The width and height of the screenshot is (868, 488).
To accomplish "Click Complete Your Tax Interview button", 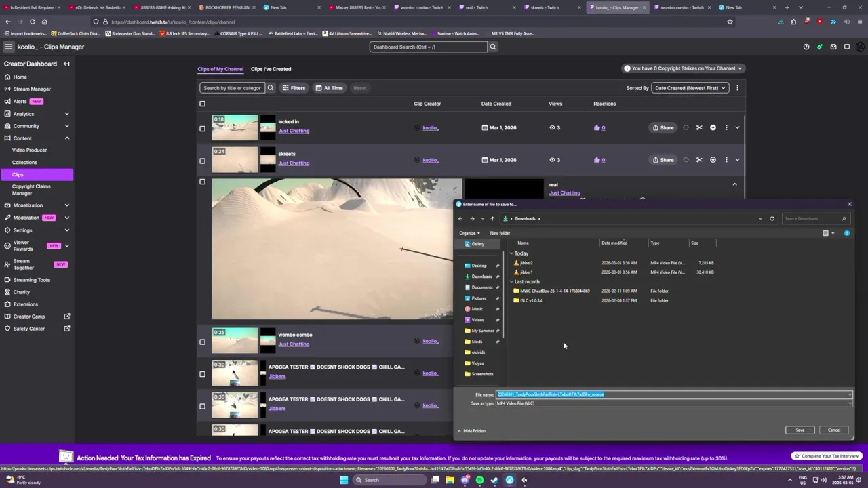I will pos(825,456).
